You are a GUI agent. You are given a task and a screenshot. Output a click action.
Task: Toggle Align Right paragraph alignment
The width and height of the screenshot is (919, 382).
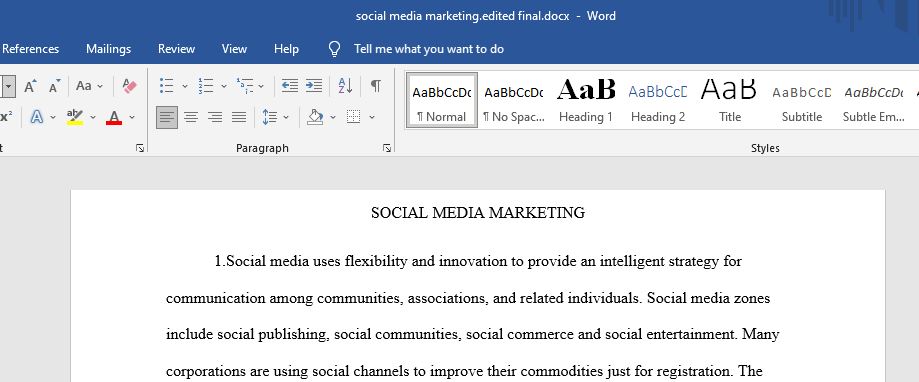(x=215, y=118)
